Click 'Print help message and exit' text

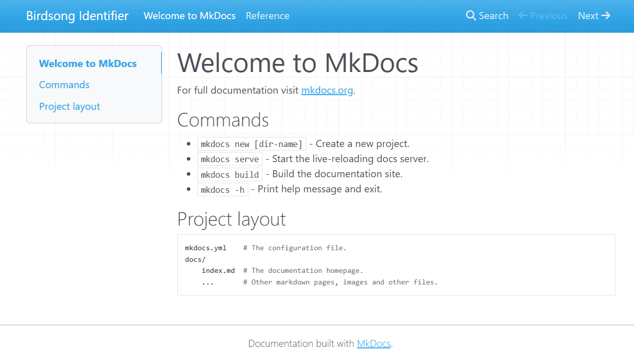coord(319,189)
